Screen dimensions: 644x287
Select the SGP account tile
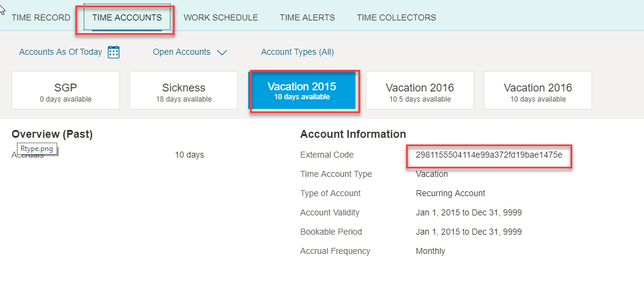coord(66,90)
